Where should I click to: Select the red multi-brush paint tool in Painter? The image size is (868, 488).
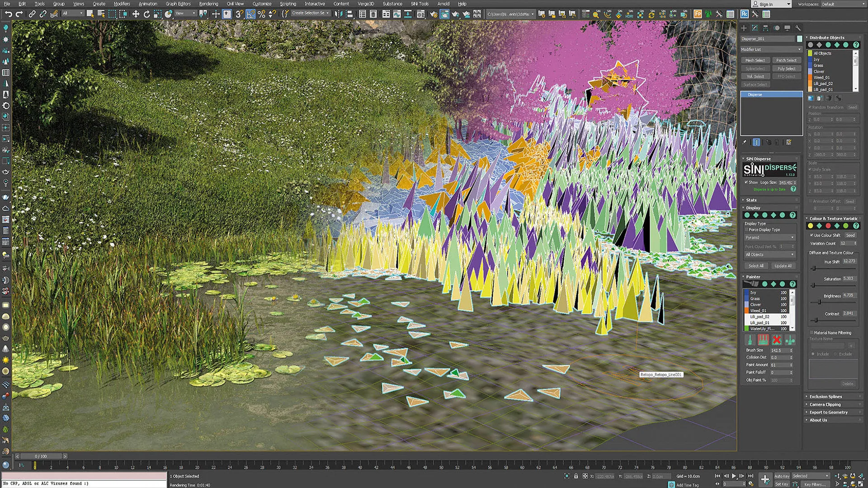763,340
